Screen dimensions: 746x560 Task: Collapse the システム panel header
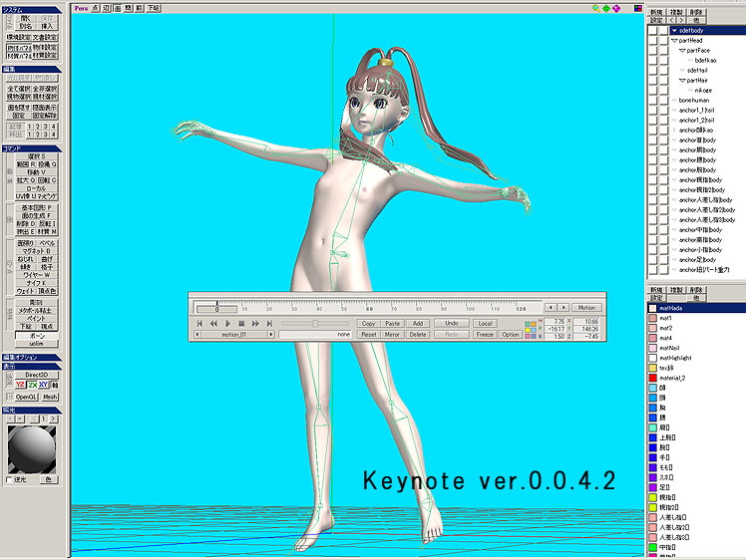point(31,10)
